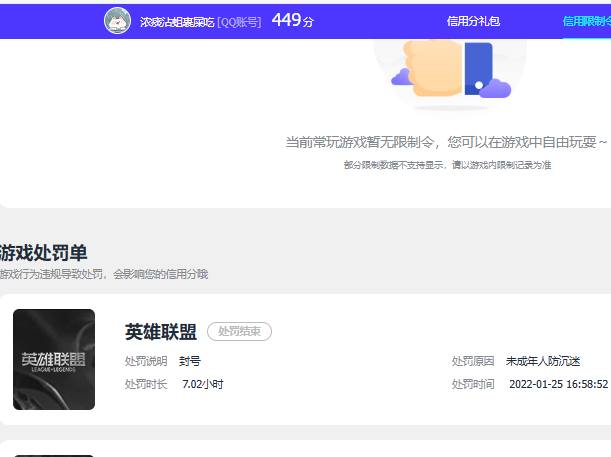Click the user avatar in header
The height and width of the screenshot is (457, 611).
(x=117, y=21)
